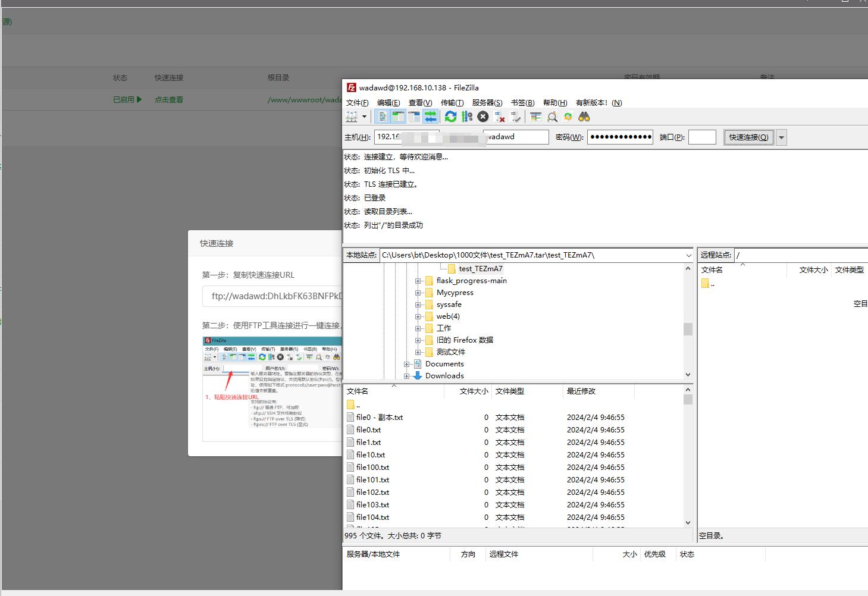Viewport: 868px width, 596px height.
Task: Click the binoculars file search icon
Action: click(x=584, y=117)
